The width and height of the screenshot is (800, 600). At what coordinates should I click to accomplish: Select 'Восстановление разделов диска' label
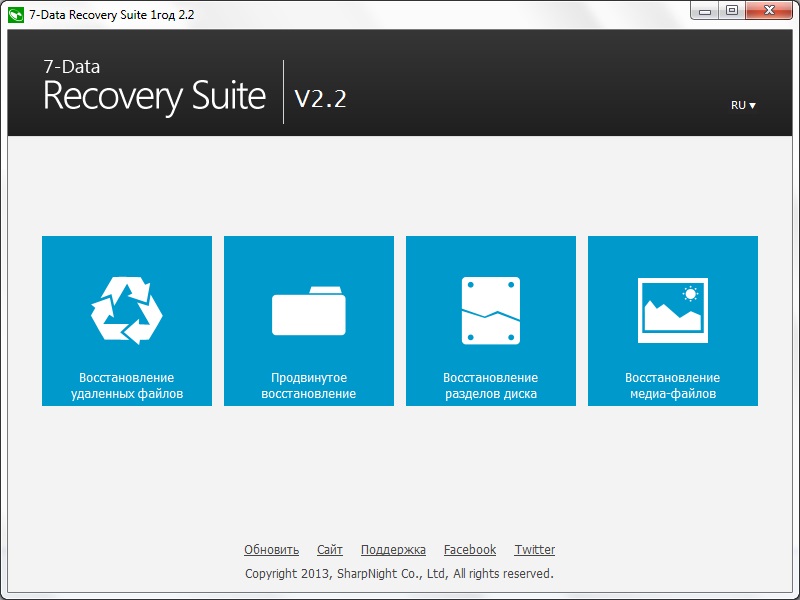[491, 386]
